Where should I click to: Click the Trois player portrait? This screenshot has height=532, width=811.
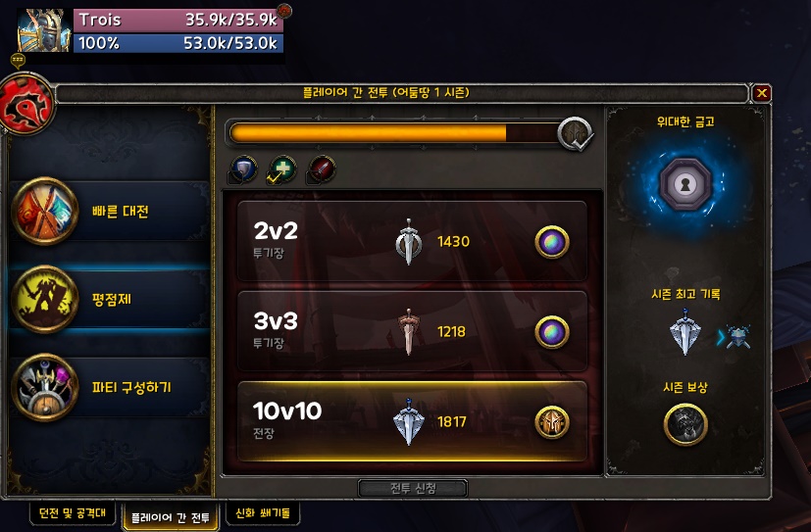(44, 31)
